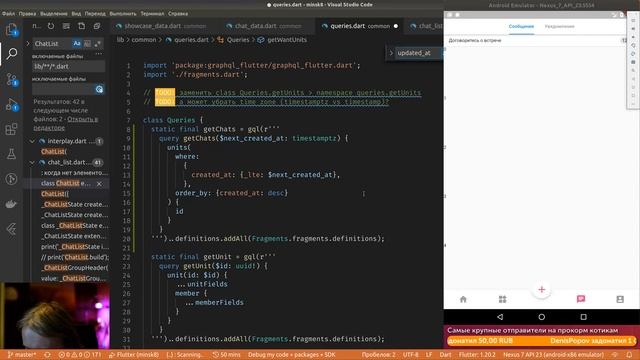Open the Search view in activity bar
The height and width of the screenshot is (360, 640).
click(11, 53)
